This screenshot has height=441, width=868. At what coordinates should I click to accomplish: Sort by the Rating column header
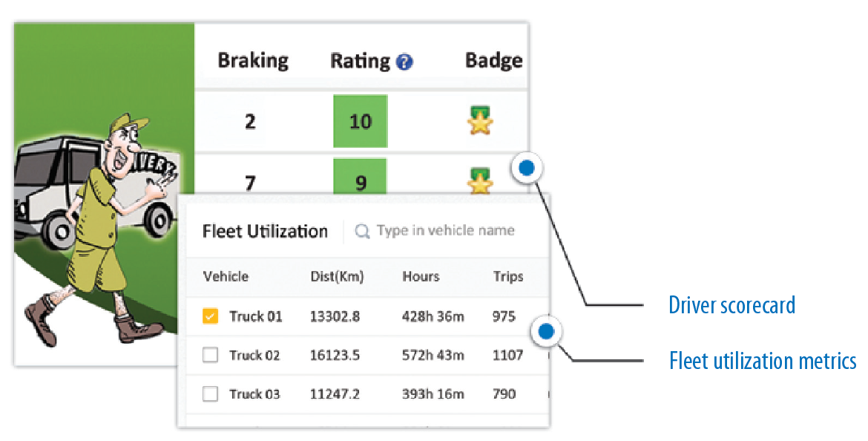pyautogui.click(x=360, y=62)
